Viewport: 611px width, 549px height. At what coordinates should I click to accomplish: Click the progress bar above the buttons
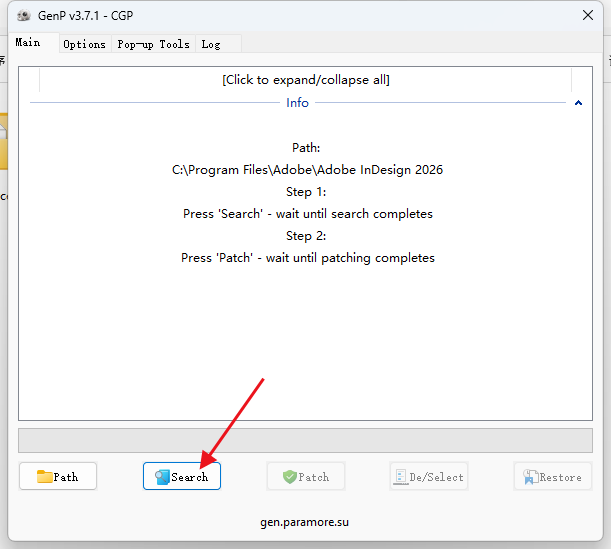pos(306,441)
